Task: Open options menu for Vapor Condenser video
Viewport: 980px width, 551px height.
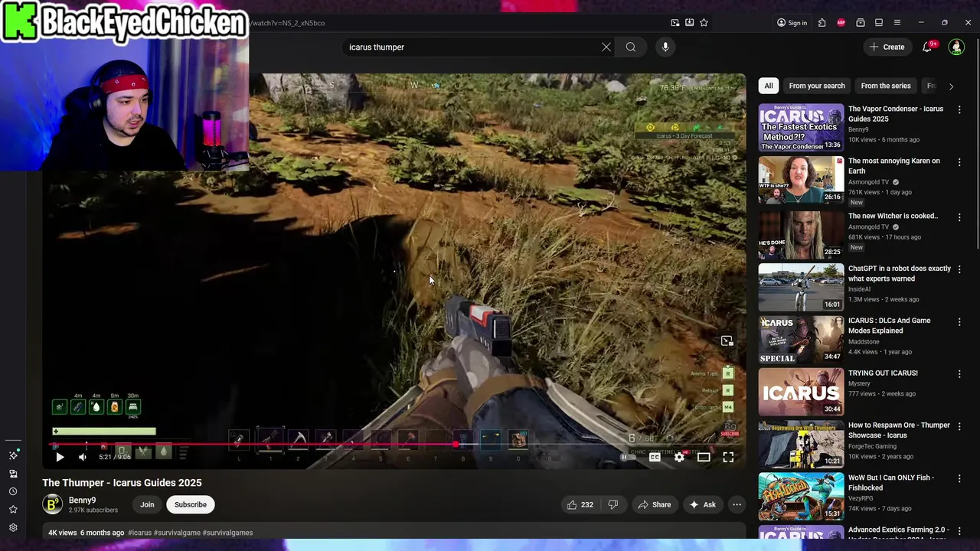Action: point(959,109)
